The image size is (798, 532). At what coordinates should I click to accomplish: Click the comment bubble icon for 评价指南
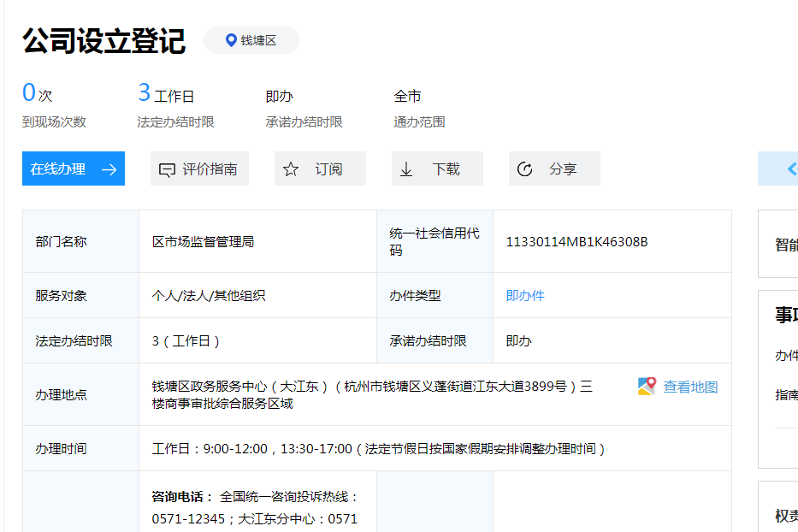click(x=167, y=170)
